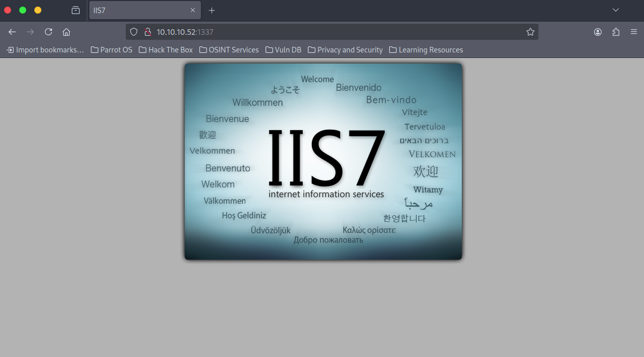
Task: Bookmark this page with the star
Action: coord(530,32)
